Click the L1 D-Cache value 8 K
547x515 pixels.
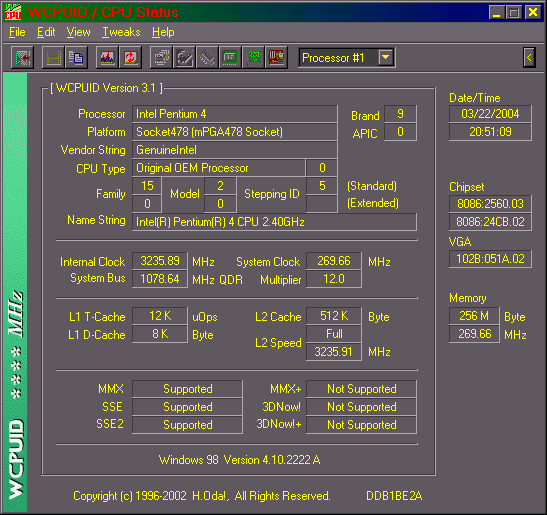click(160, 334)
